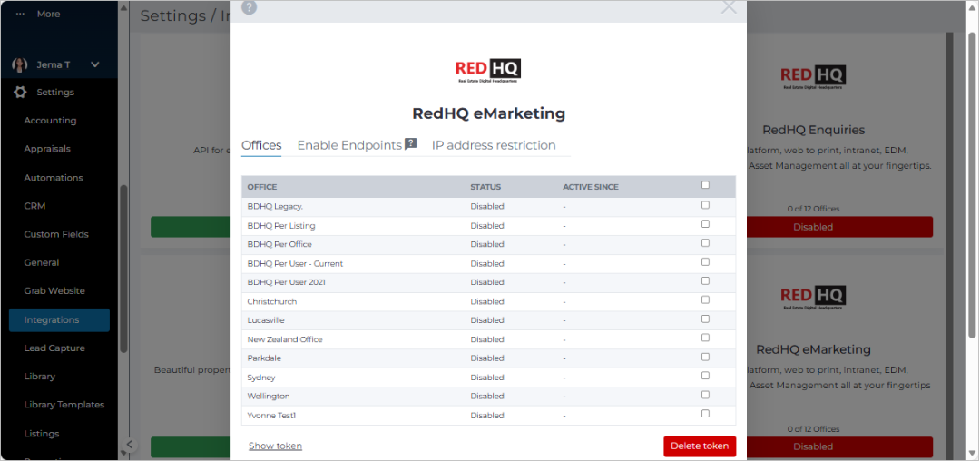The image size is (980, 461).
Task: Open Custom Fields in sidebar
Action: click(x=56, y=234)
